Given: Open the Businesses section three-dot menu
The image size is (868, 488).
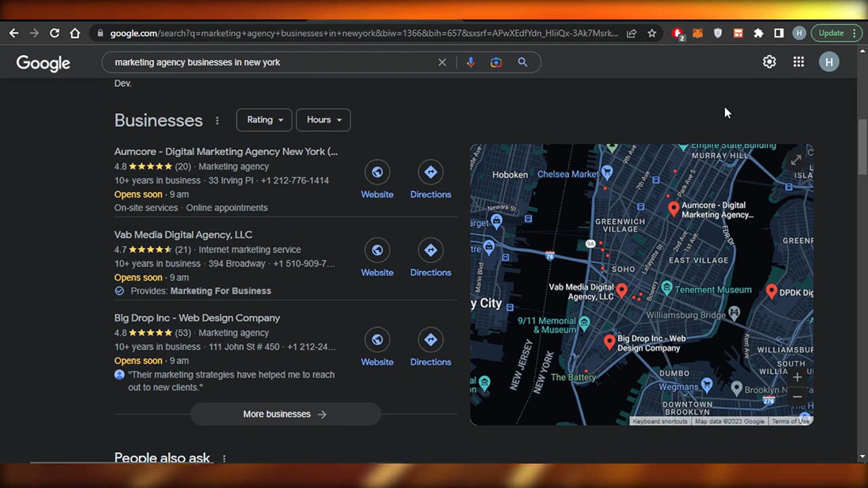Looking at the screenshot, I should (217, 121).
